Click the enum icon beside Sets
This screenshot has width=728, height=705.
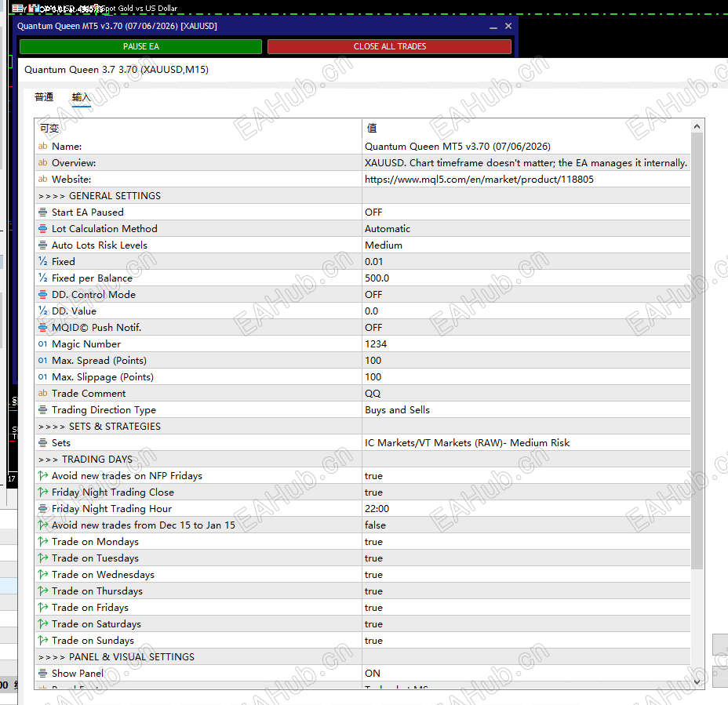[42, 443]
